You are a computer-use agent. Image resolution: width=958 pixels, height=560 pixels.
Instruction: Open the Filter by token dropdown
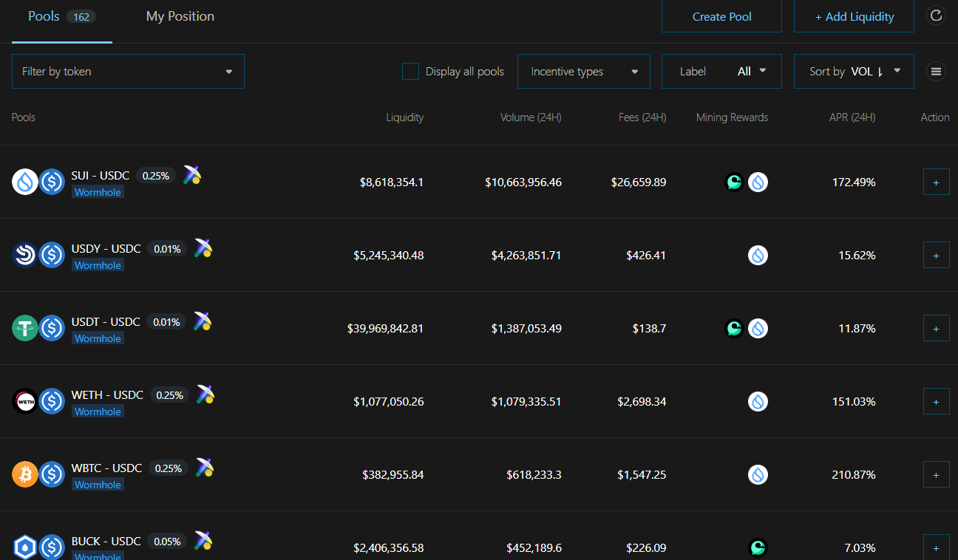128,72
